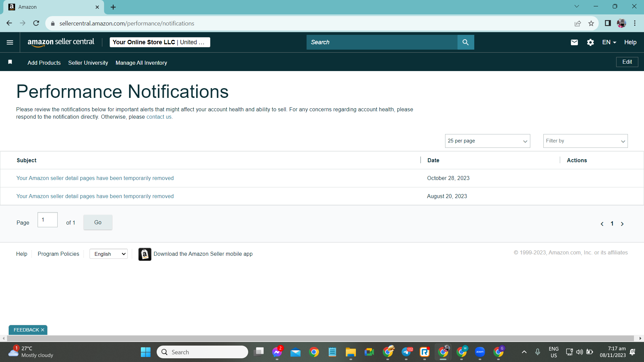Screen dimensions: 644x362
Task: Open File Explorer from the taskbar
Action: (x=351, y=352)
